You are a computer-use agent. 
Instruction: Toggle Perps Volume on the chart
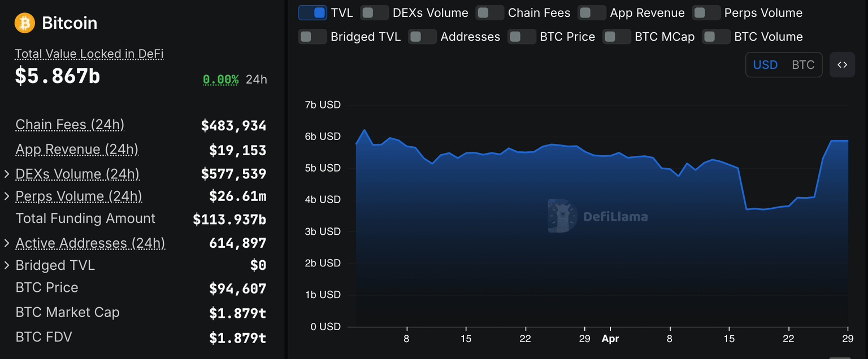click(706, 12)
